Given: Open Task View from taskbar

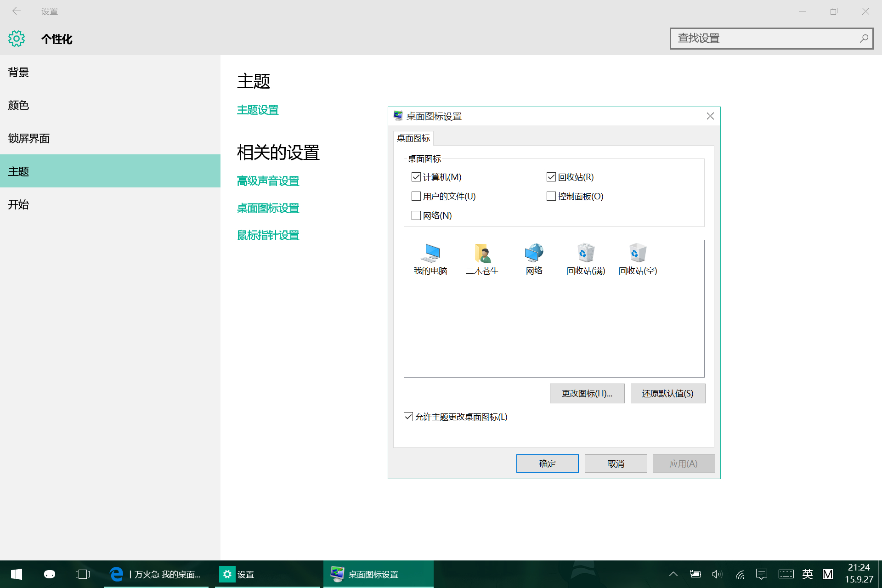Looking at the screenshot, I should point(83,574).
